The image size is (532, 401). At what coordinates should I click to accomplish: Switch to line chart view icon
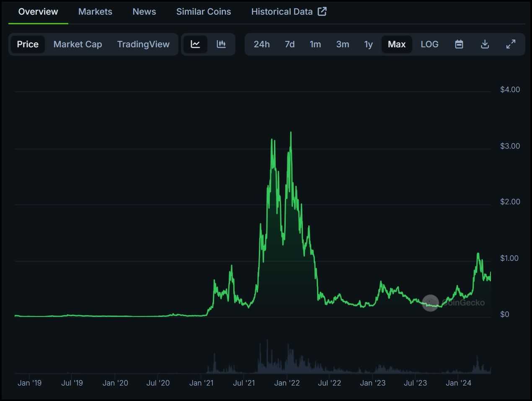tap(195, 44)
